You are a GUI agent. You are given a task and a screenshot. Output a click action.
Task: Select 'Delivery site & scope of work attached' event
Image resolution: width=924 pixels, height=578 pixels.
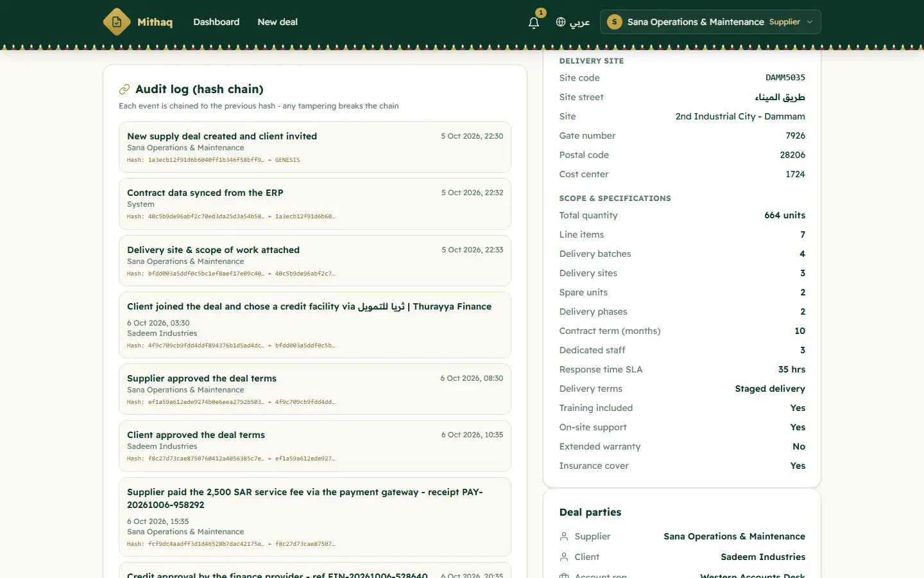(315, 261)
